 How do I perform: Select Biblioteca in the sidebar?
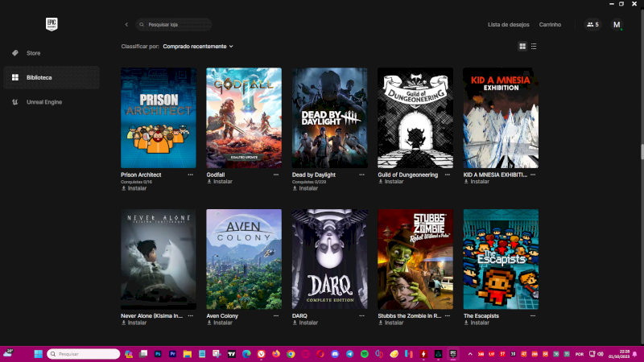[39, 78]
